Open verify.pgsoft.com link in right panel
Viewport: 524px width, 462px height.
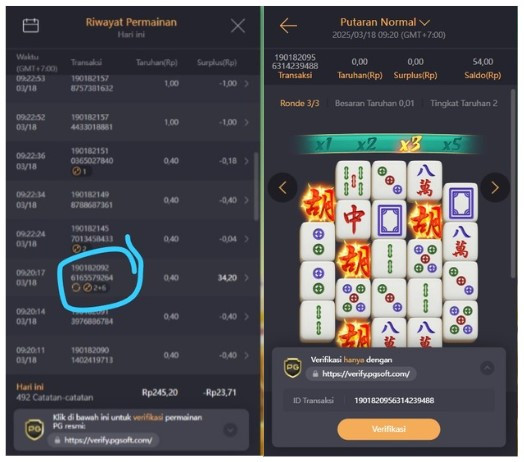pyautogui.click(x=361, y=374)
